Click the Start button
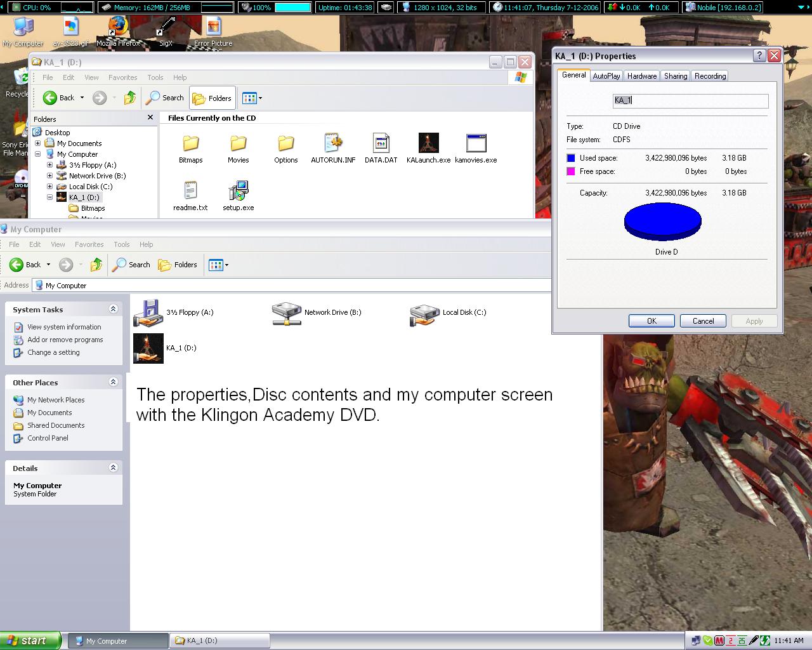Viewport: 812px width, 650px height. pos(30,640)
